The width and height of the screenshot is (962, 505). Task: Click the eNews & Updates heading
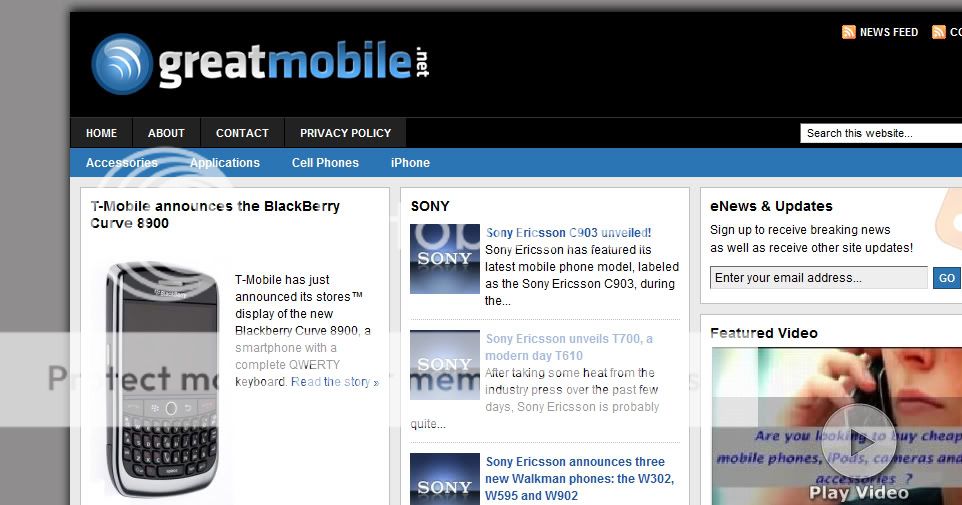point(771,206)
